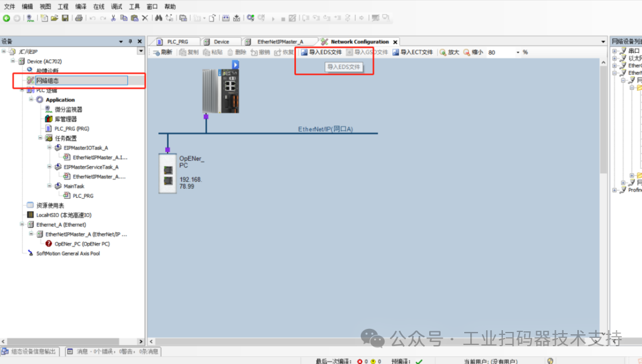Save the project with the floppy disk icon
The width and height of the screenshot is (642, 364).
(65, 18)
